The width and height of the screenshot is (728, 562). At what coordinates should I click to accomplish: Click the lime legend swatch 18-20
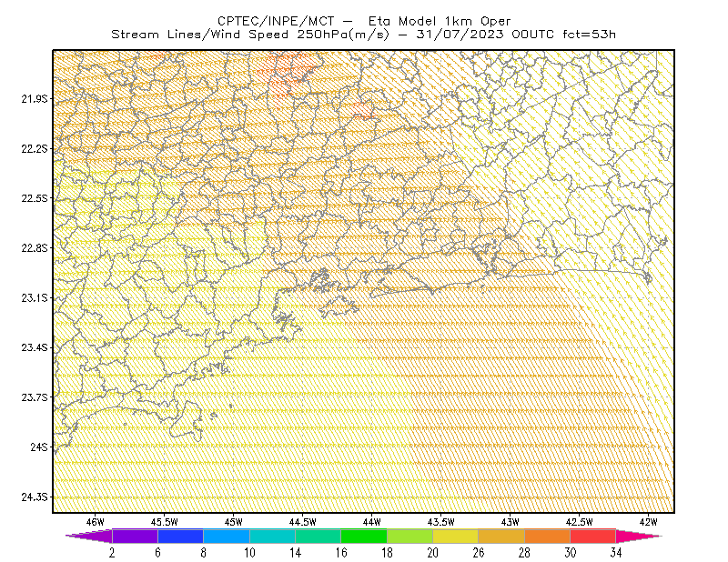410,536
